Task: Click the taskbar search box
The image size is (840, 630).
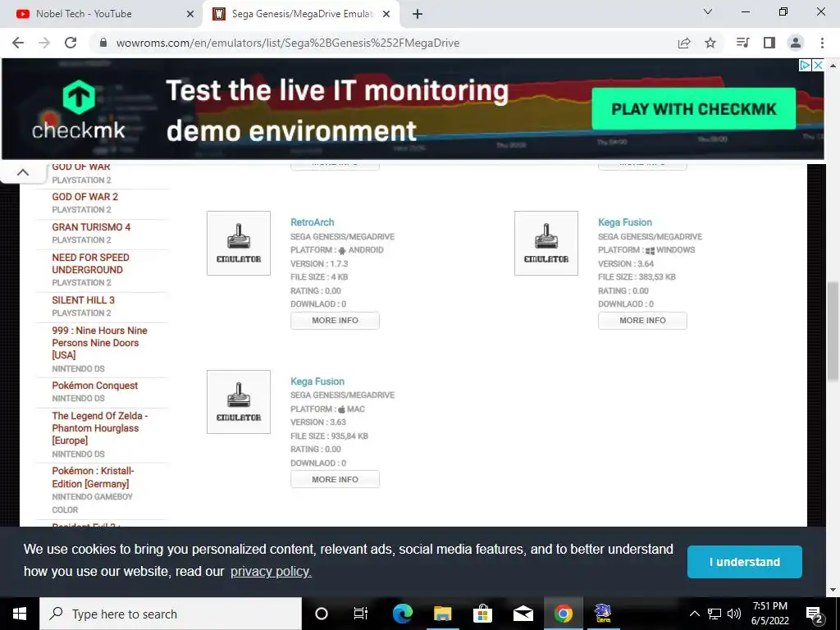Action: coord(171,614)
